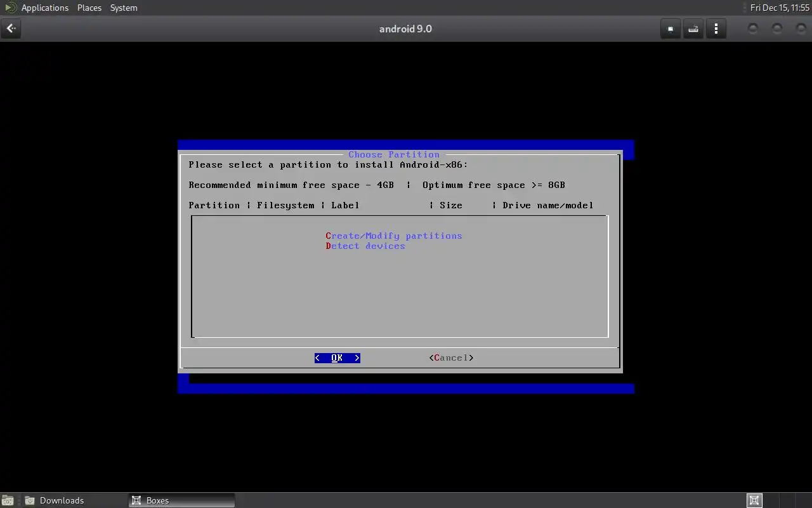812x508 pixels.
Task: Open the clock showing Fri Dec 15
Action: coord(780,8)
